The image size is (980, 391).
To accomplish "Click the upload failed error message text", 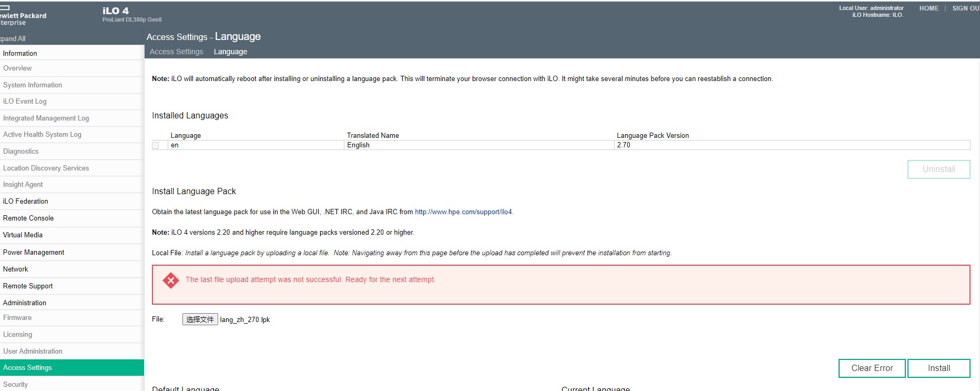I will pyautogui.click(x=310, y=280).
